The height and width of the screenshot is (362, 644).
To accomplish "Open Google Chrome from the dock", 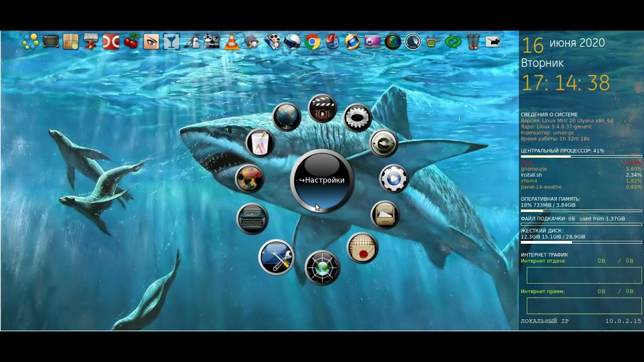I will point(312,41).
